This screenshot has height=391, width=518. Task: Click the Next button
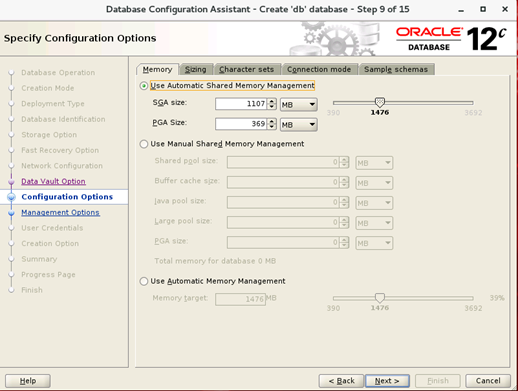(387, 381)
